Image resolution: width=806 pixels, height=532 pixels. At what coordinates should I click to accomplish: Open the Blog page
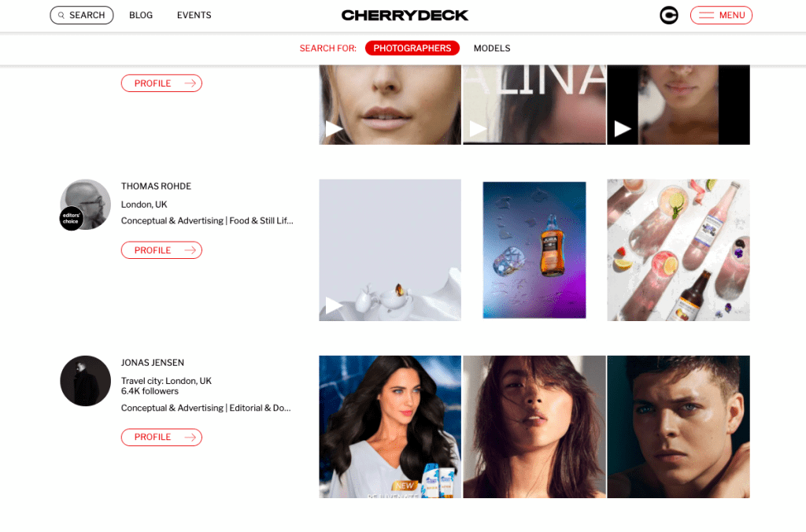click(141, 16)
